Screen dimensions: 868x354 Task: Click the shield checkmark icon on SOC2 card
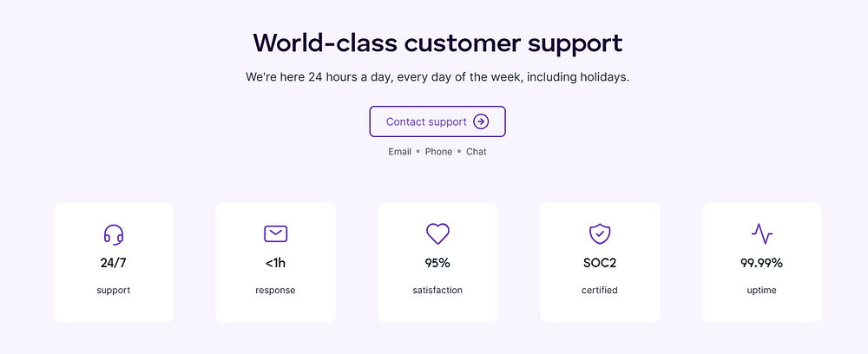[x=600, y=234]
